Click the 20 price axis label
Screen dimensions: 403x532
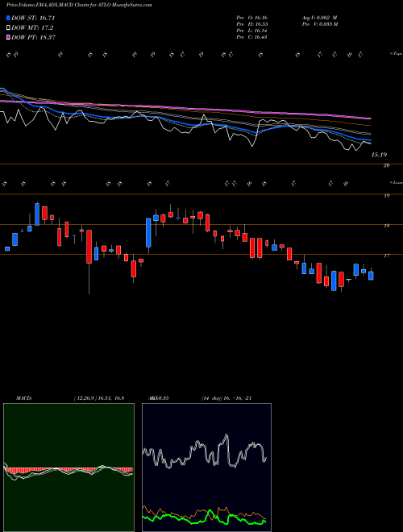click(386, 165)
